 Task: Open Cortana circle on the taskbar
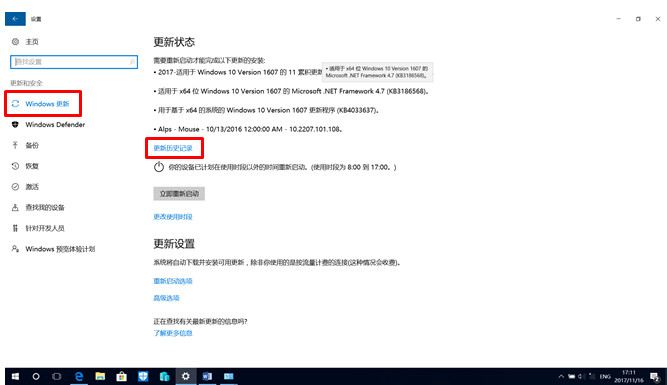[36, 376]
